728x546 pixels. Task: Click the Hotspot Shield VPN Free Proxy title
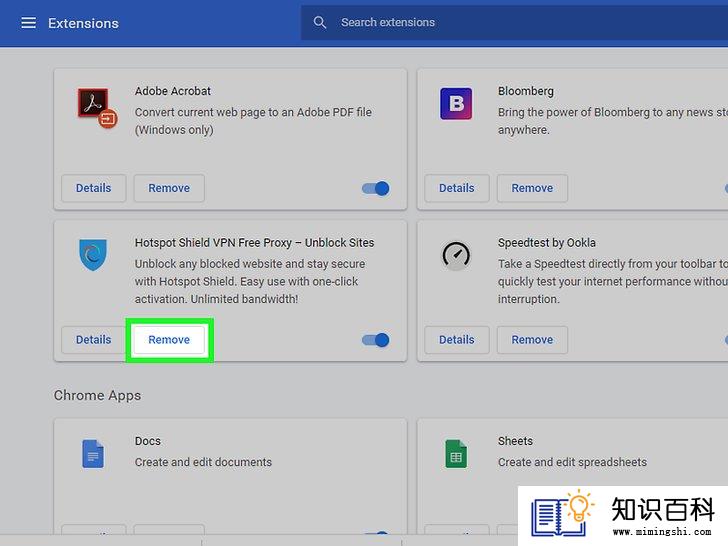coord(254,243)
